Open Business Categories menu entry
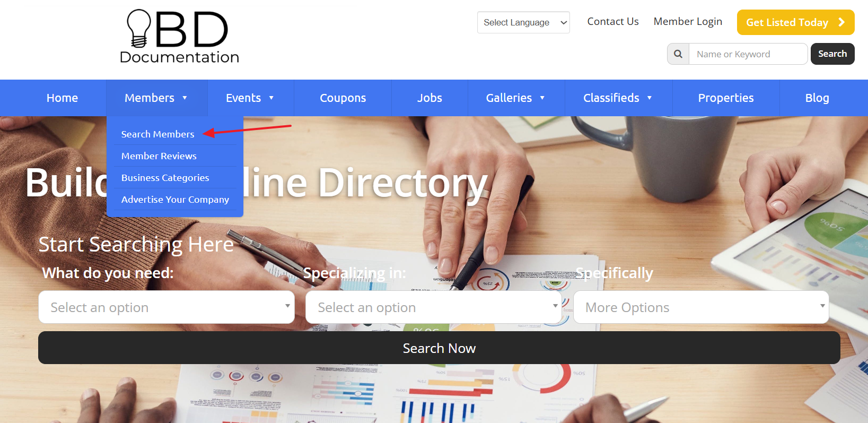The image size is (868, 423). pos(165,178)
